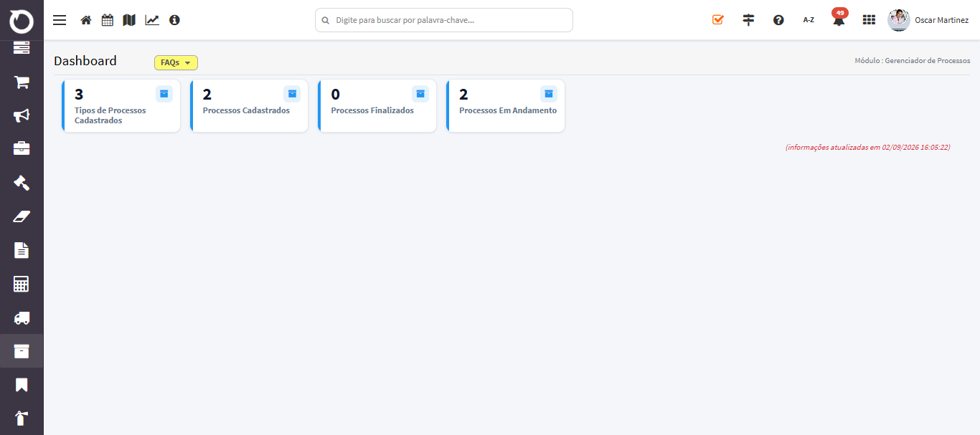Open the calendar icon in toolbar
Viewport: 980px width, 435px height.
[108, 20]
